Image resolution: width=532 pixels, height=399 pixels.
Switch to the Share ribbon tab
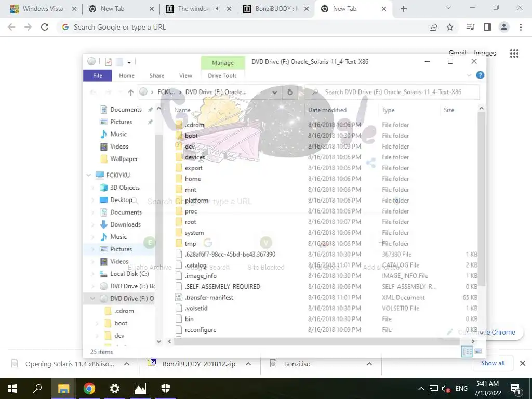point(157,76)
